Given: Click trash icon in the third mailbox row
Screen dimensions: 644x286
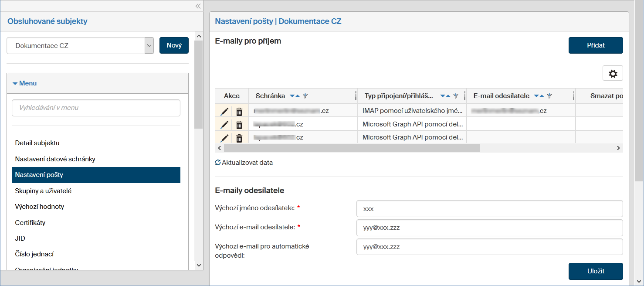Looking at the screenshot, I should (x=239, y=138).
